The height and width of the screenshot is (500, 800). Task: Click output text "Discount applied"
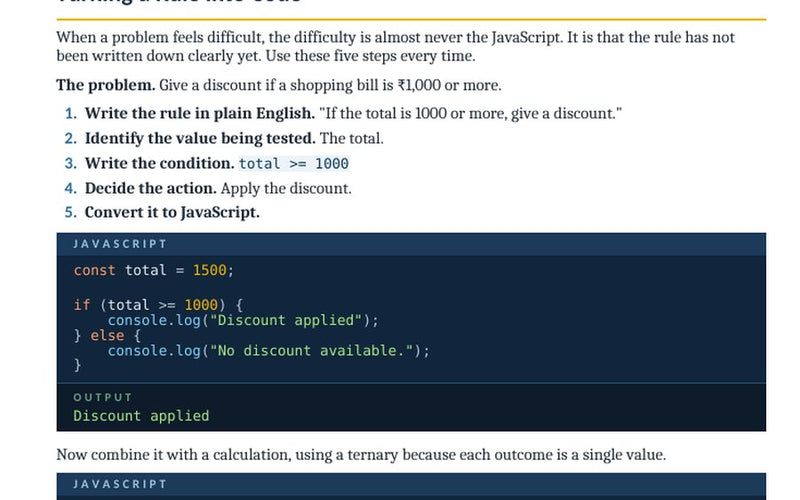tap(141, 416)
